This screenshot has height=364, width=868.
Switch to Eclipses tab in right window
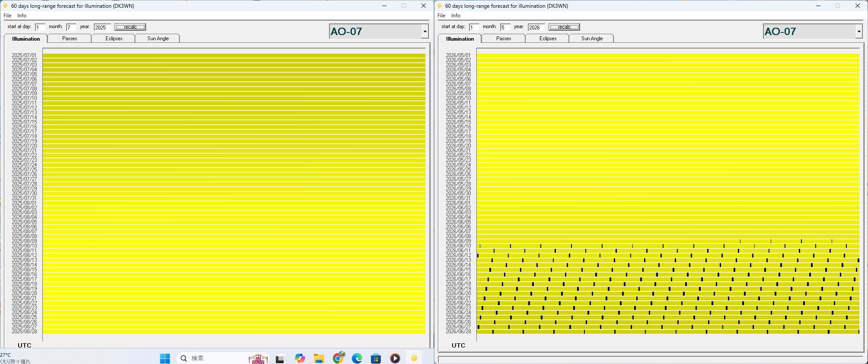(x=548, y=39)
